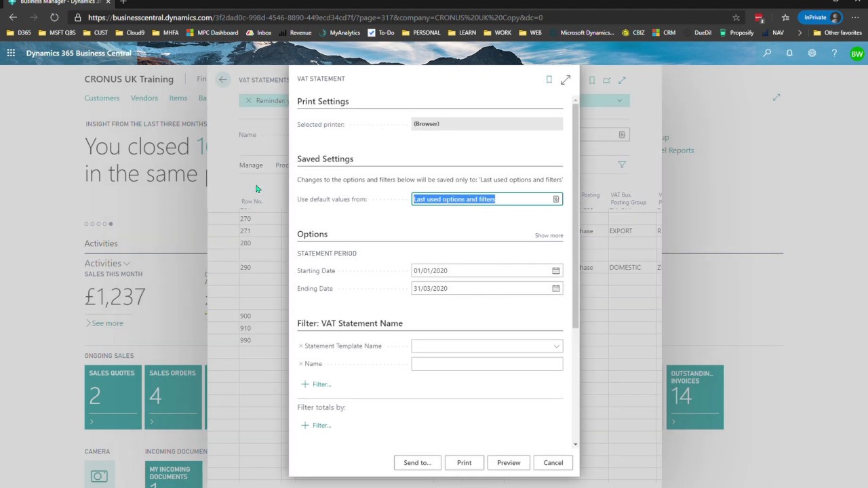
Task: Open the Ending Date calendar picker
Action: point(556,288)
